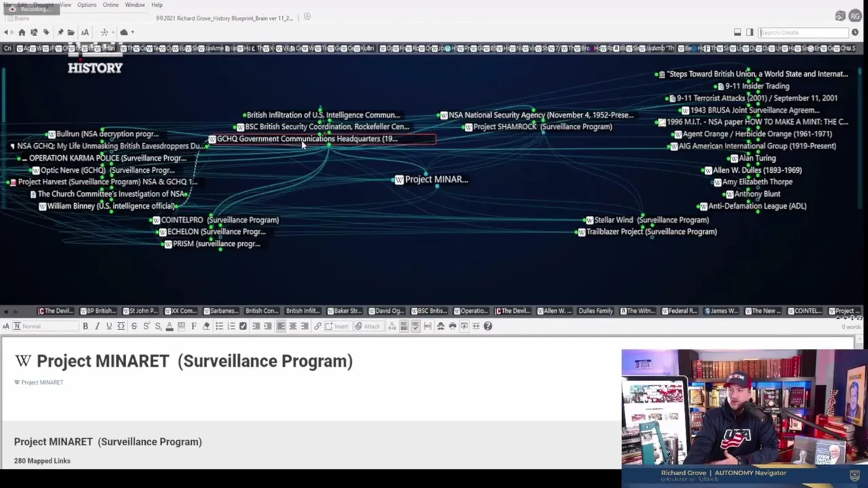The height and width of the screenshot is (488, 868).
Task: Select the Alan Turing thought
Action: (x=753, y=159)
